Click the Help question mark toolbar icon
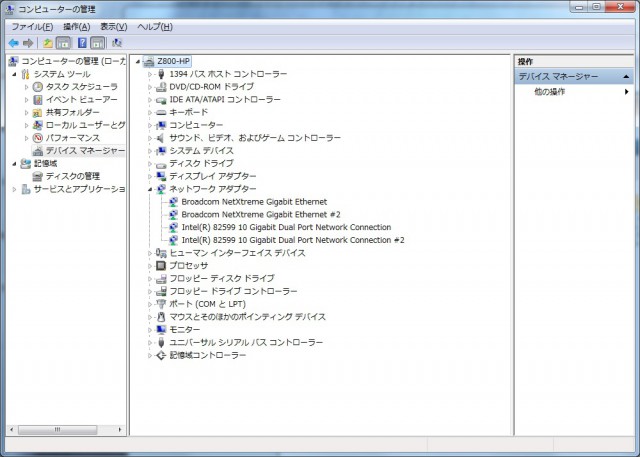 (82, 43)
